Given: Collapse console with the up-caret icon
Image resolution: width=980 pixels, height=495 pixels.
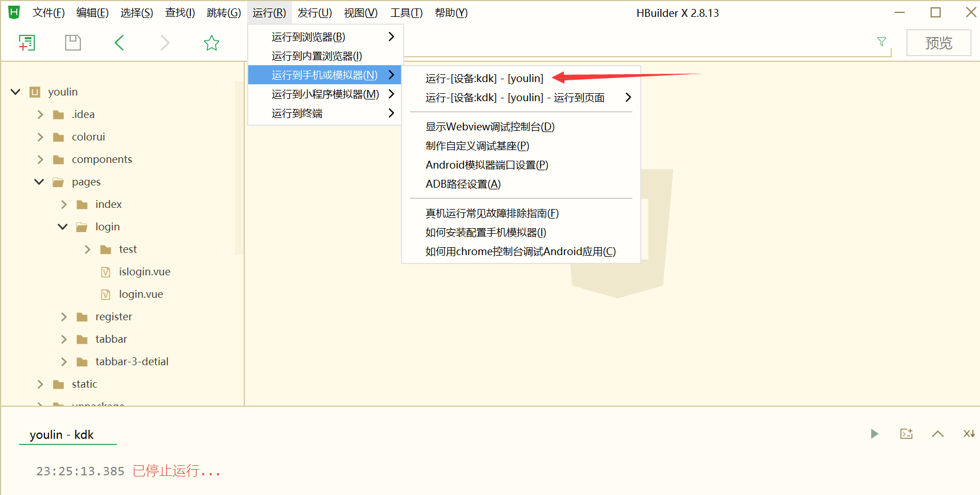Looking at the screenshot, I should [938, 434].
